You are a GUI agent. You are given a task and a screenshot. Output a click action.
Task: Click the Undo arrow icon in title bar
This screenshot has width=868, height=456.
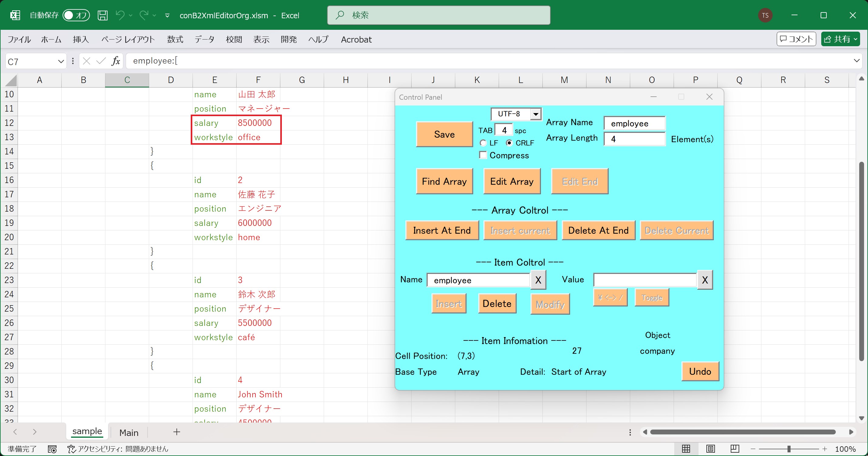coord(120,15)
